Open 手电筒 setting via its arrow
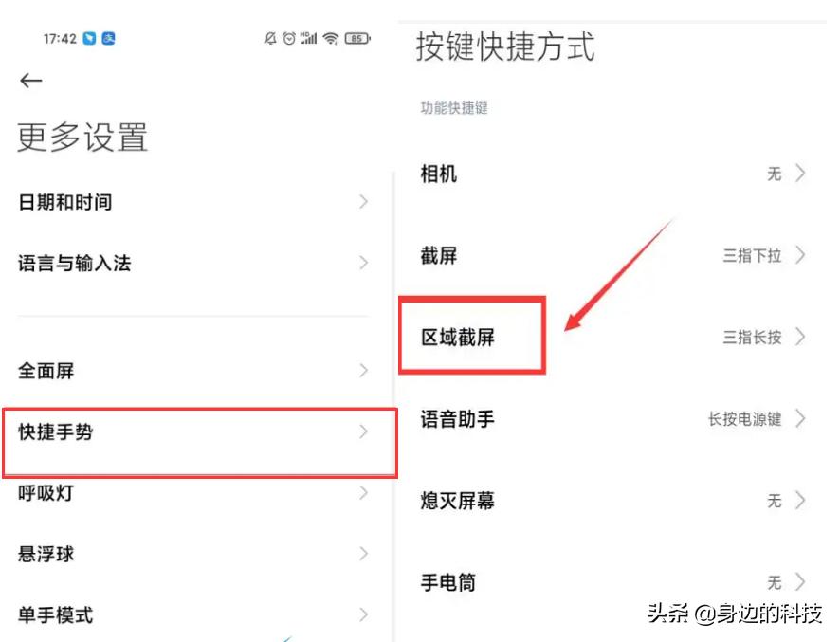This screenshot has height=642, width=840. point(803,582)
